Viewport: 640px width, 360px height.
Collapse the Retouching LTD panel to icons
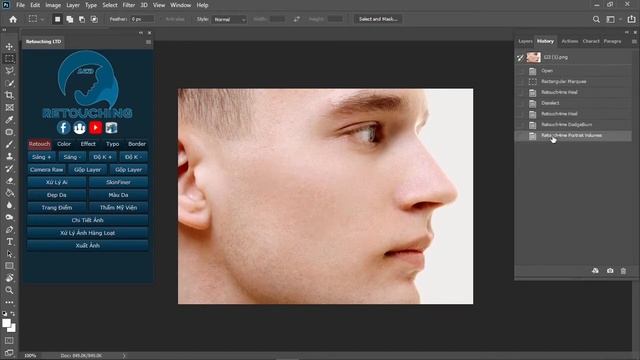pos(141,33)
